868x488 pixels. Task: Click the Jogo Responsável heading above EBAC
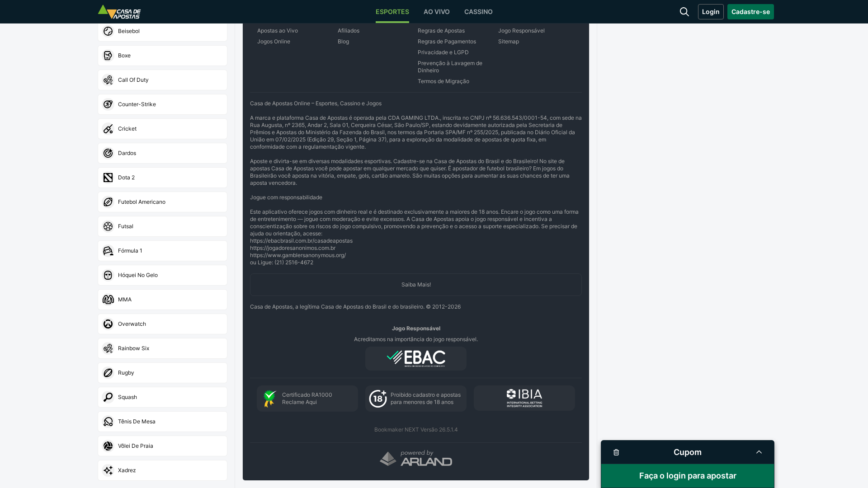coord(416,328)
